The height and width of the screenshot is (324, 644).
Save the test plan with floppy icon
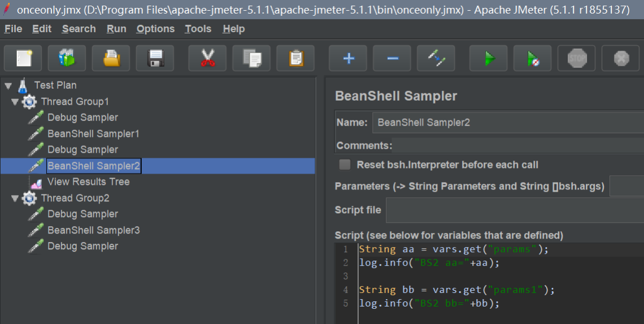[155, 58]
